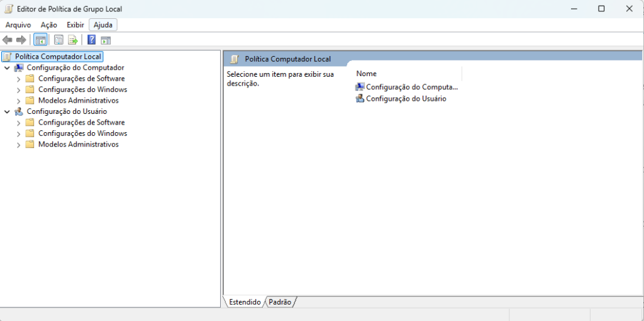
Task: Collapse the Configuração do Usuário node
Action: pyautogui.click(x=7, y=111)
